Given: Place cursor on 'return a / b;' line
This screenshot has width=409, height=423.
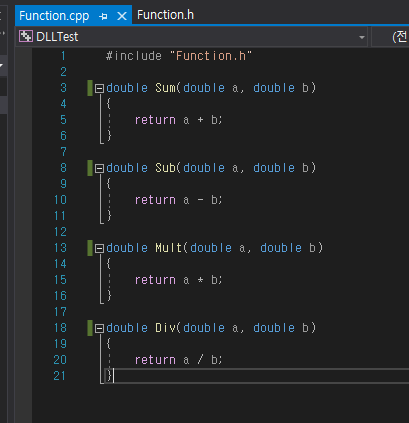Looking at the screenshot, I should [178, 360].
